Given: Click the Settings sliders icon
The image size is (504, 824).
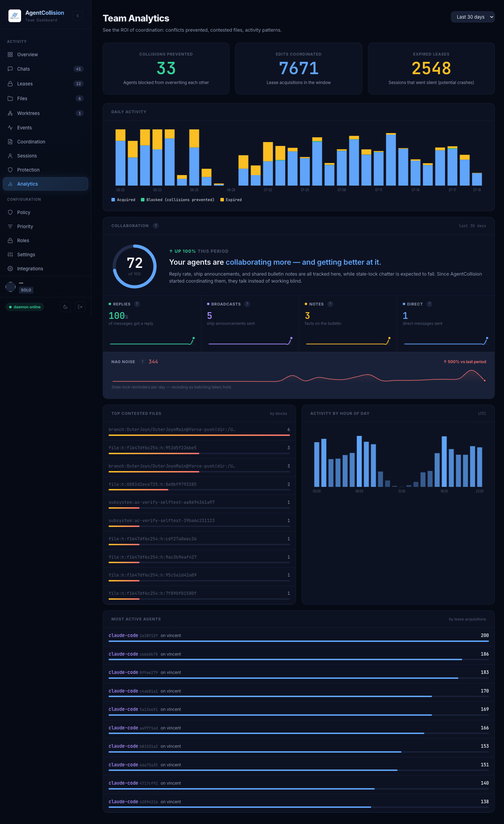Looking at the screenshot, I should pyautogui.click(x=10, y=255).
